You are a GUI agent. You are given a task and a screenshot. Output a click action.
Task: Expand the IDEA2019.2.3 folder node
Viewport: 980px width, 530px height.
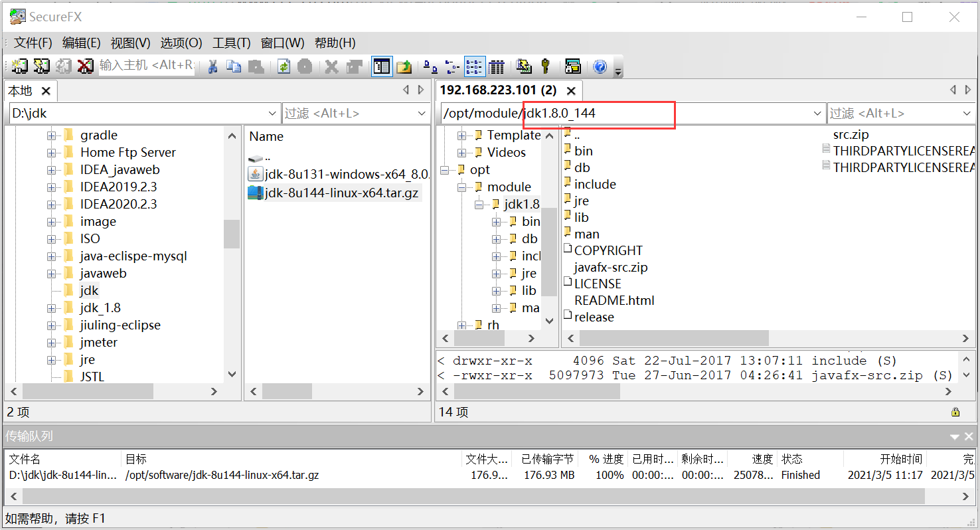[x=51, y=187]
